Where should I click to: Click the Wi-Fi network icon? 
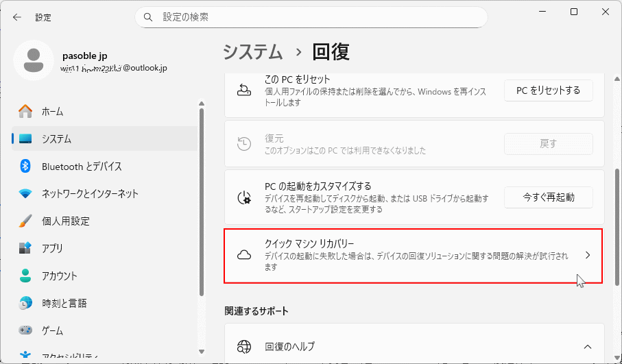click(x=25, y=193)
